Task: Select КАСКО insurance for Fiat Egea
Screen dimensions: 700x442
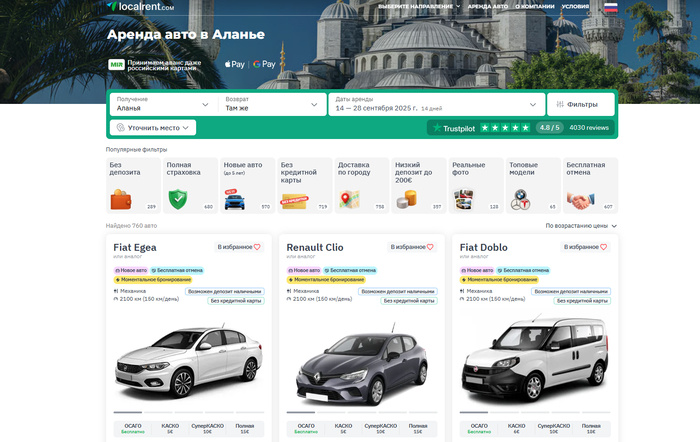Action: pyautogui.click(x=170, y=429)
